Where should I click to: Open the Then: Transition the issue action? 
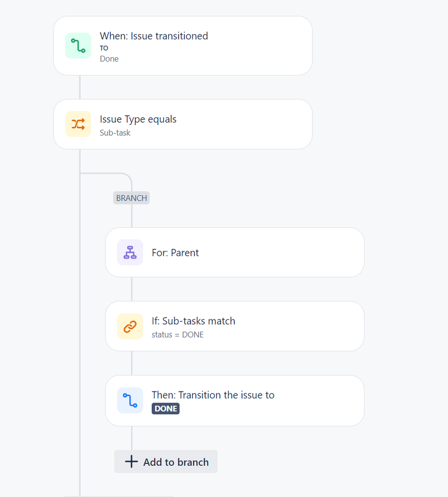(x=235, y=400)
